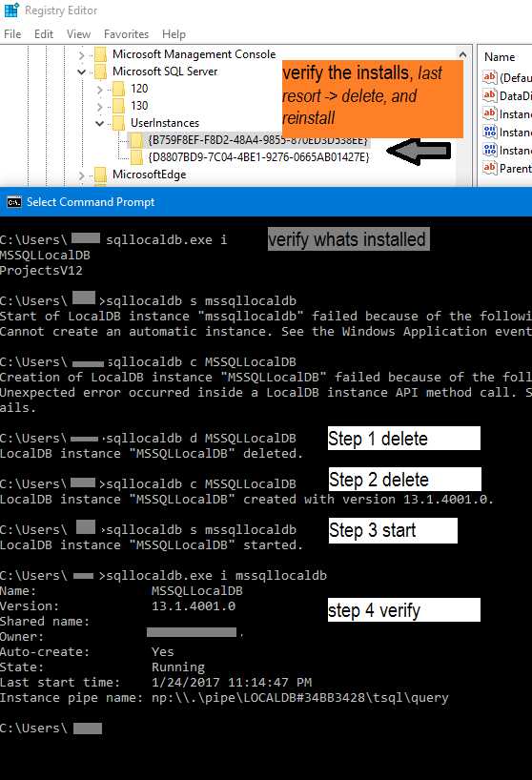Click the Registry Editor app icon in title bar
The height and width of the screenshot is (780, 532).
[11, 10]
